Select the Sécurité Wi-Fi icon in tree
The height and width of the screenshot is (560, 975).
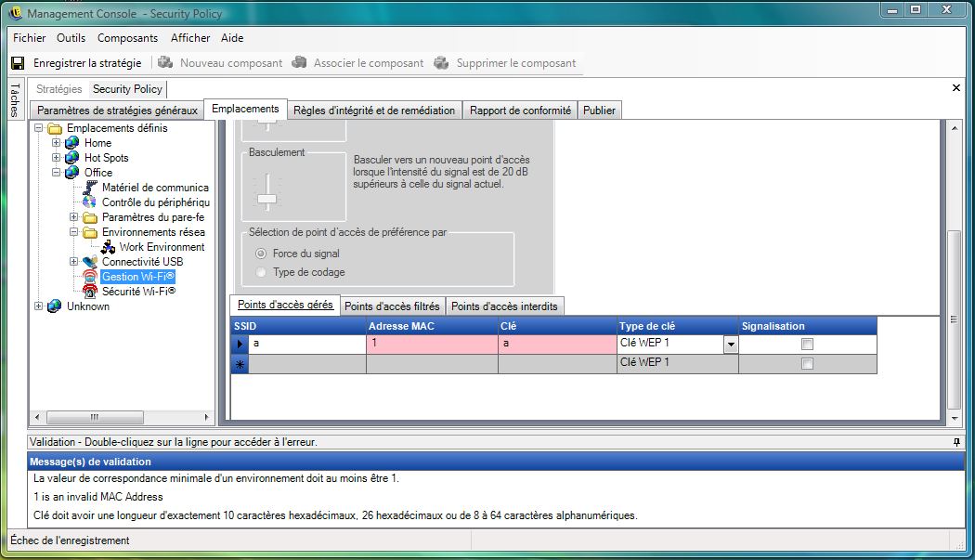click(90, 292)
